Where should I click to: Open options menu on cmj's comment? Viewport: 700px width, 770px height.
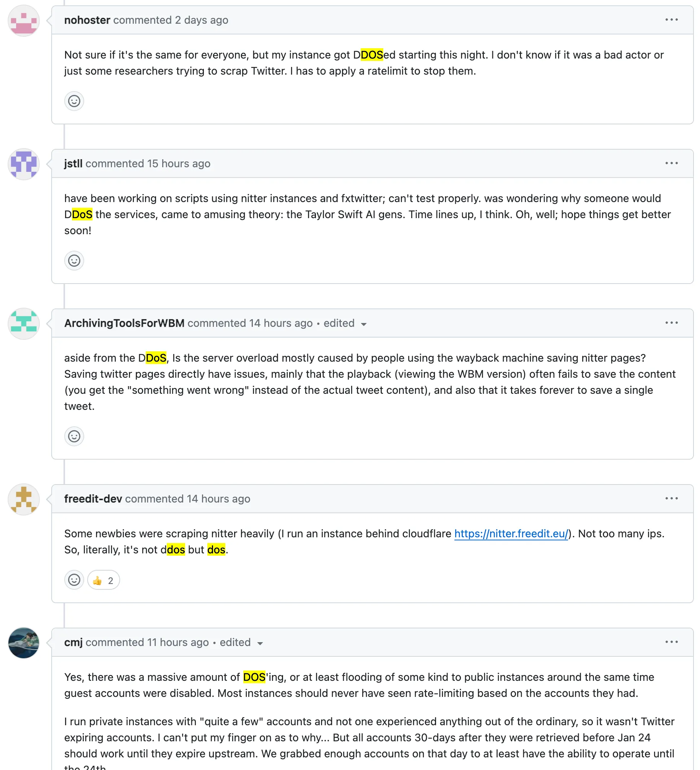tap(671, 642)
